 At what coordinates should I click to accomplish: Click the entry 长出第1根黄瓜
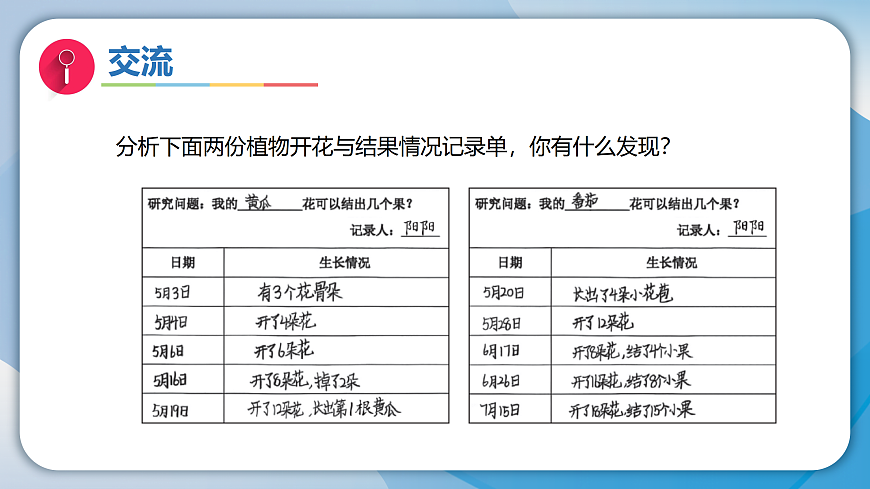pos(356,409)
